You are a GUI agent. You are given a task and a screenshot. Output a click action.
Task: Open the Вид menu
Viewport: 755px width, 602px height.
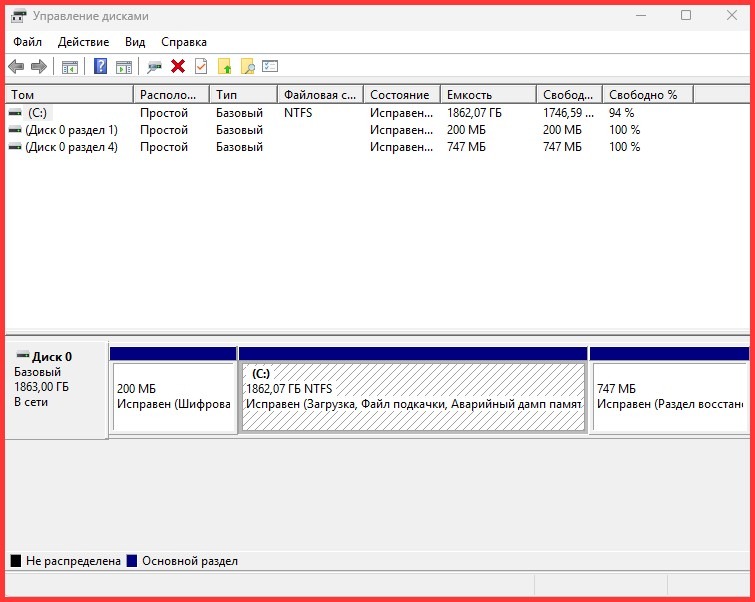(x=135, y=42)
